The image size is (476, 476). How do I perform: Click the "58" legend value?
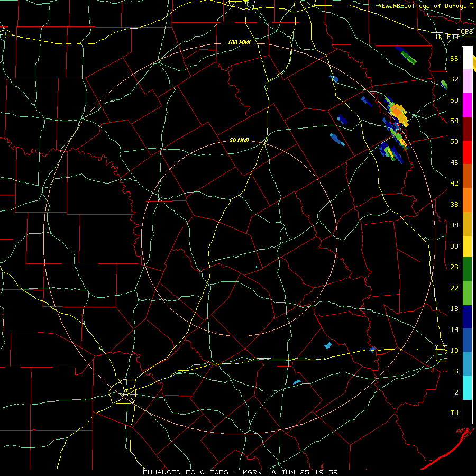click(454, 100)
